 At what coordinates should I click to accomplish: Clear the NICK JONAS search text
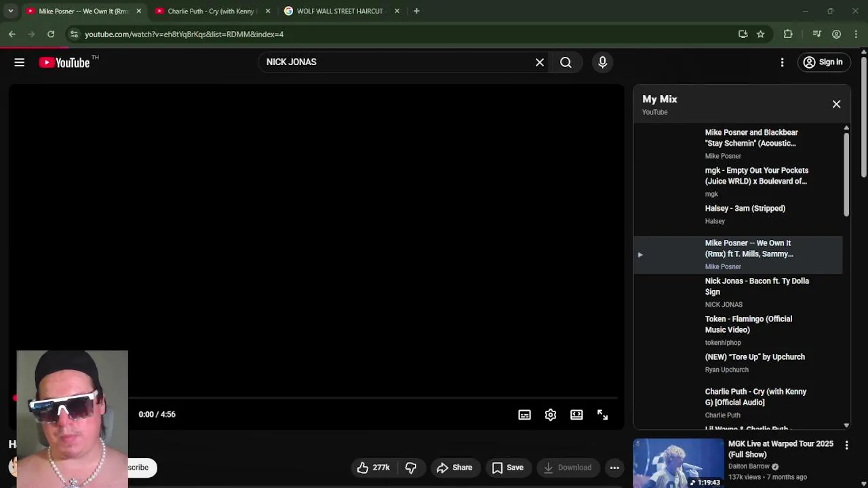click(x=540, y=62)
